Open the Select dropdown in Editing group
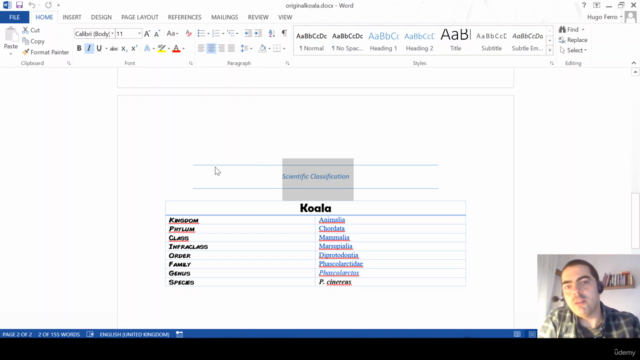This screenshot has width=640, height=360. pos(573,50)
